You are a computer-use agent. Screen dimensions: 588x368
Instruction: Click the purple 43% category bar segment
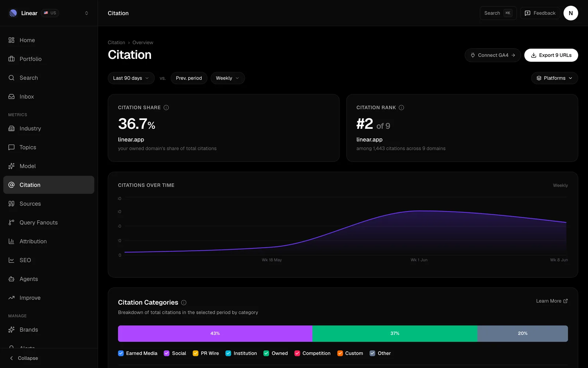[215, 333]
